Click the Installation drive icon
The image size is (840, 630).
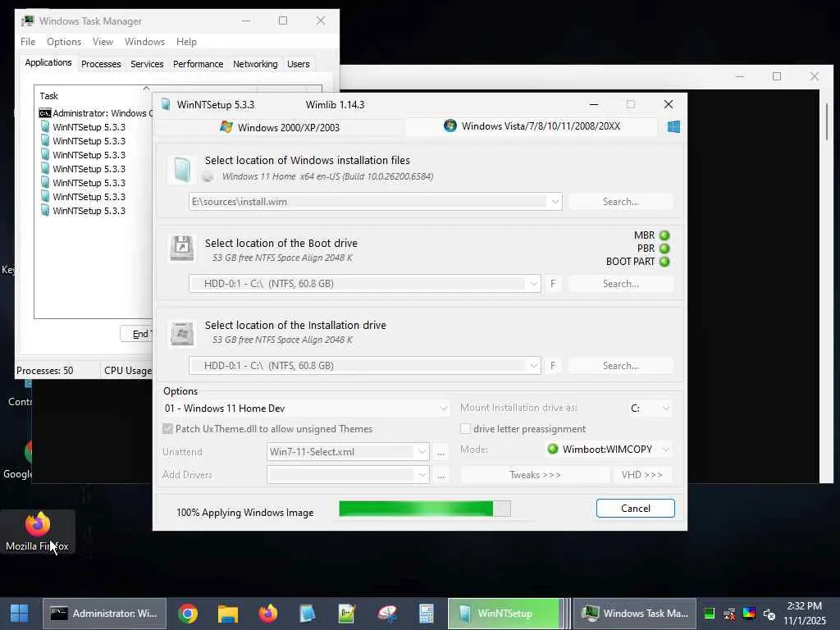181,333
